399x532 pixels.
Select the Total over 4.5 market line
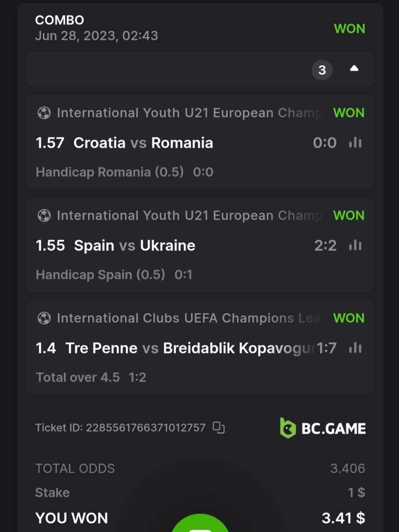click(x=77, y=377)
